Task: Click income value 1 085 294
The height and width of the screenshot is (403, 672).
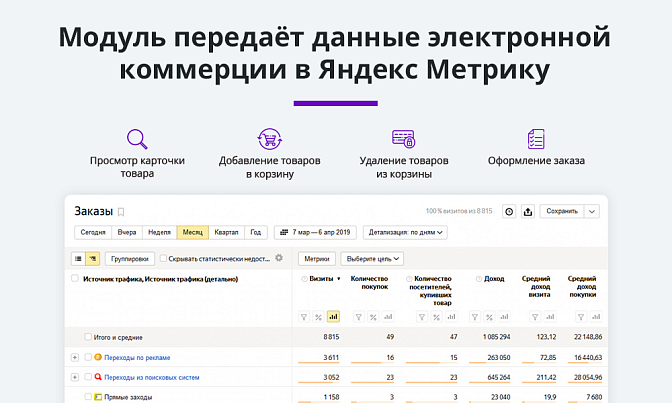Action: [x=496, y=337]
